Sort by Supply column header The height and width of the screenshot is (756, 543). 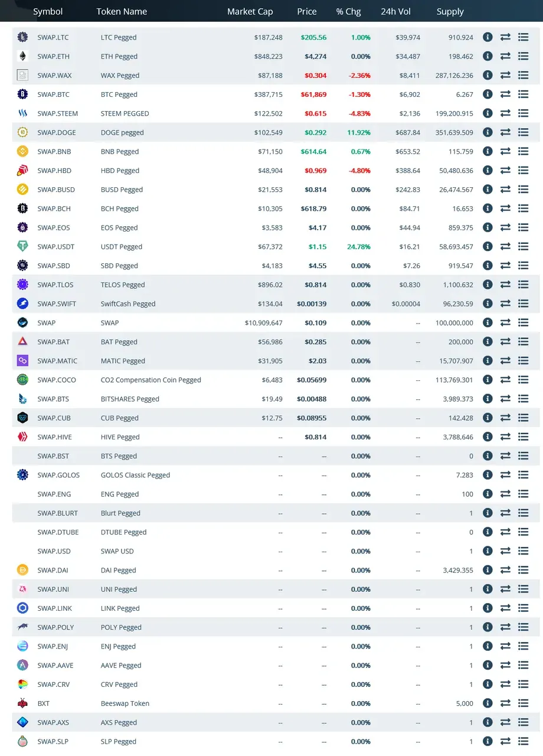tap(450, 11)
